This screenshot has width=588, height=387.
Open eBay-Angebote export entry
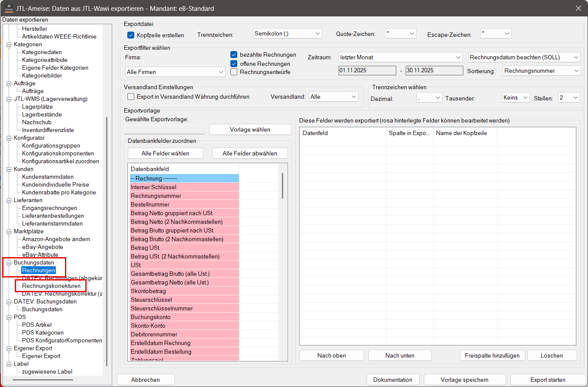click(x=42, y=247)
